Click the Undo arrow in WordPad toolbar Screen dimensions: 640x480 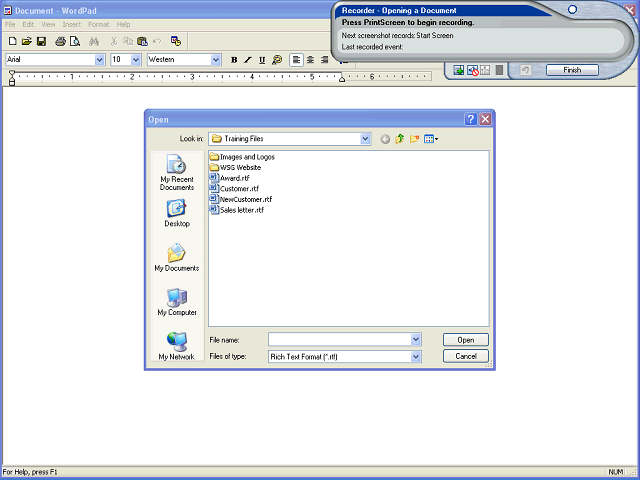(157, 41)
